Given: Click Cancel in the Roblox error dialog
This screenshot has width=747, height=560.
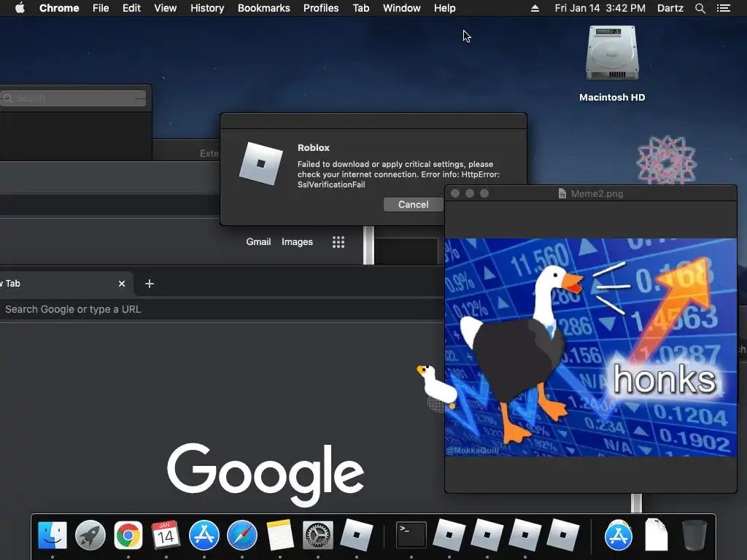Looking at the screenshot, I should (413, 204).
